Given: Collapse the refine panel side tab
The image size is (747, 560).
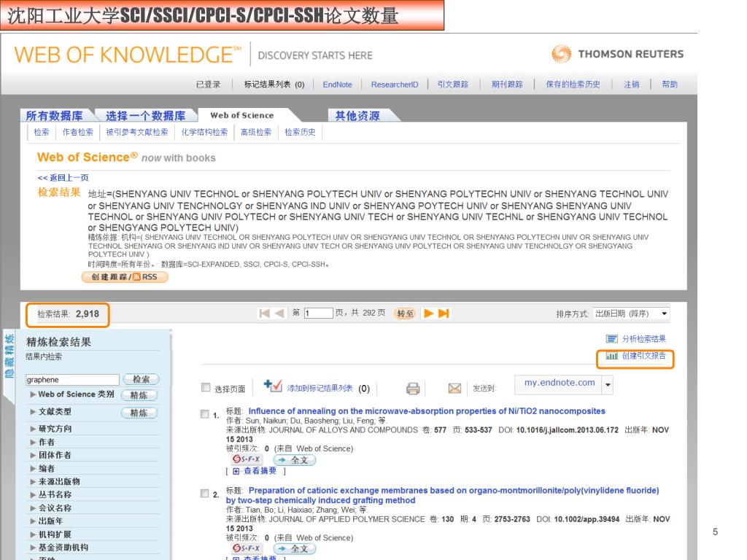Looking at the screenshot, I should [x=9, y=356].
